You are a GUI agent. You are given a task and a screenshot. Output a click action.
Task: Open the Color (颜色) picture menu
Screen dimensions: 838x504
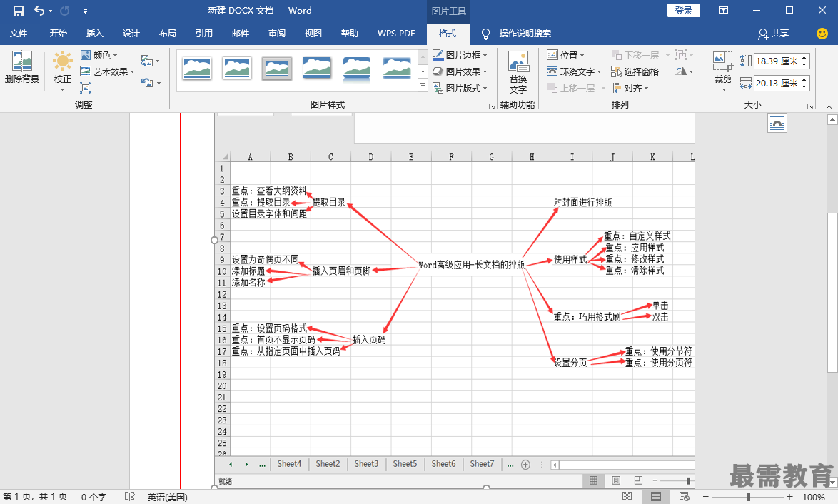click(99, 55)
